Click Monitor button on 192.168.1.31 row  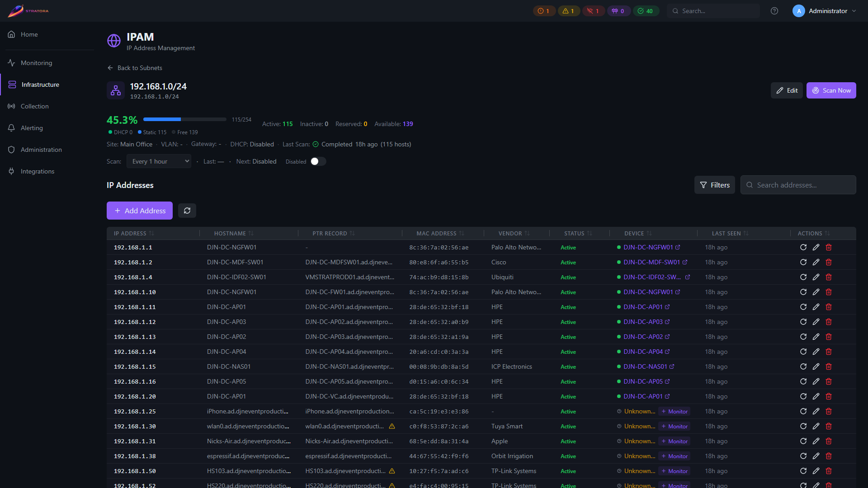tap(674, 441)
